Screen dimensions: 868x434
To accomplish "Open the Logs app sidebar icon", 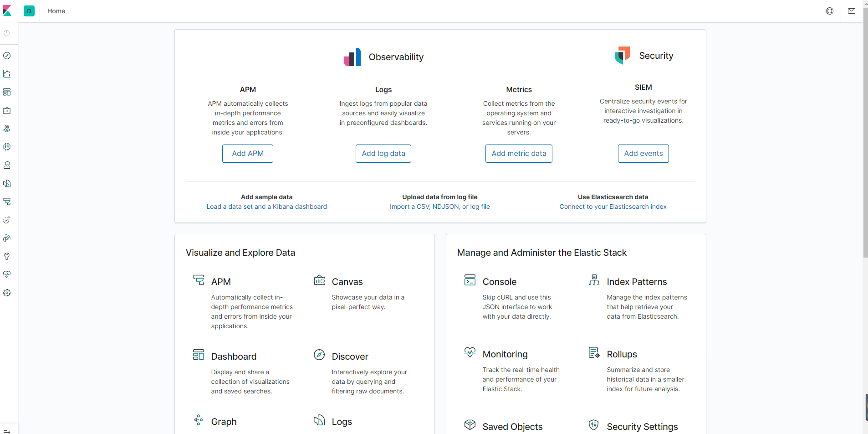I will [x=7, y=183].
